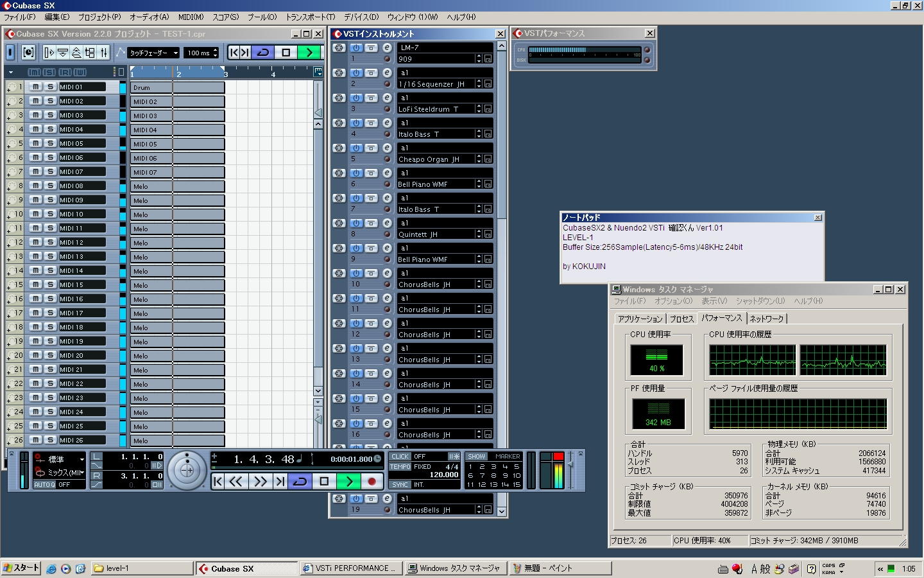Freeze VST instrument in slot 3
Screen dimensions: 924x578
[339, 98]
